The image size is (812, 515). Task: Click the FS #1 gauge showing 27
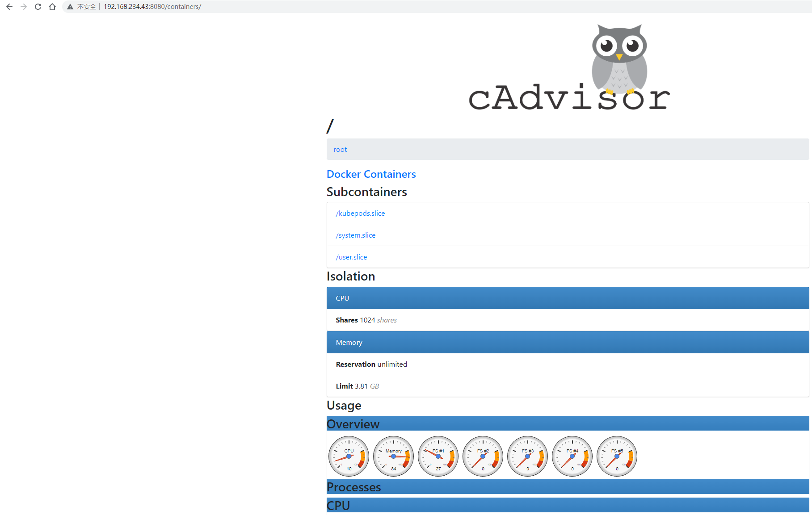[x=438, y=456]
